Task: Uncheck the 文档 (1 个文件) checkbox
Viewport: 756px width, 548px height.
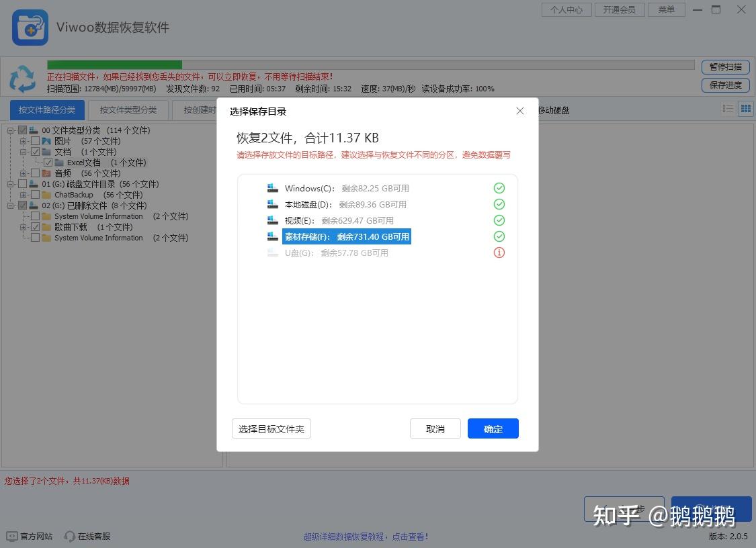Action: click(35, 152)
